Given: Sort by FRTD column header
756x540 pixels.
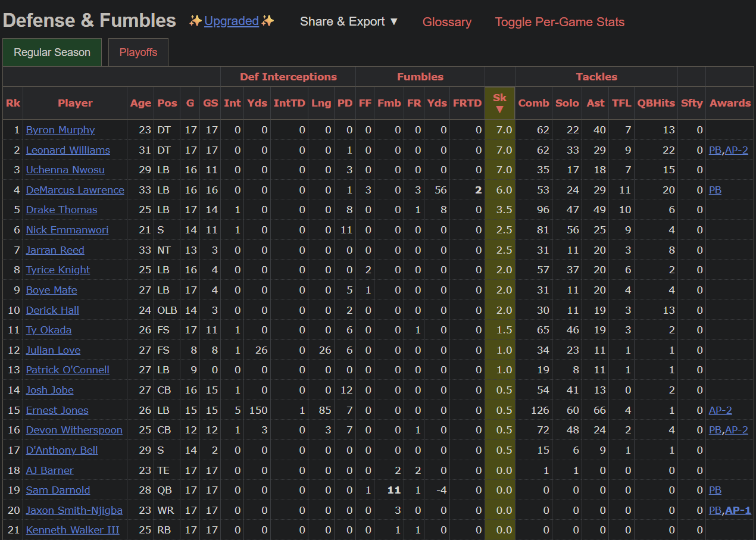Looking at the screenshot, I should pyautogui.click(x=467, y=103).
